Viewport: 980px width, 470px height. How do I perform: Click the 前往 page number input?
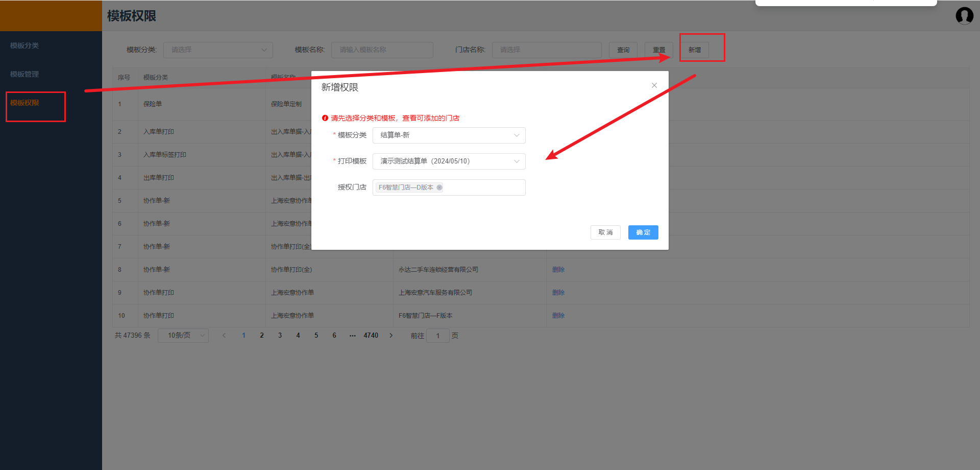point(438,336)
